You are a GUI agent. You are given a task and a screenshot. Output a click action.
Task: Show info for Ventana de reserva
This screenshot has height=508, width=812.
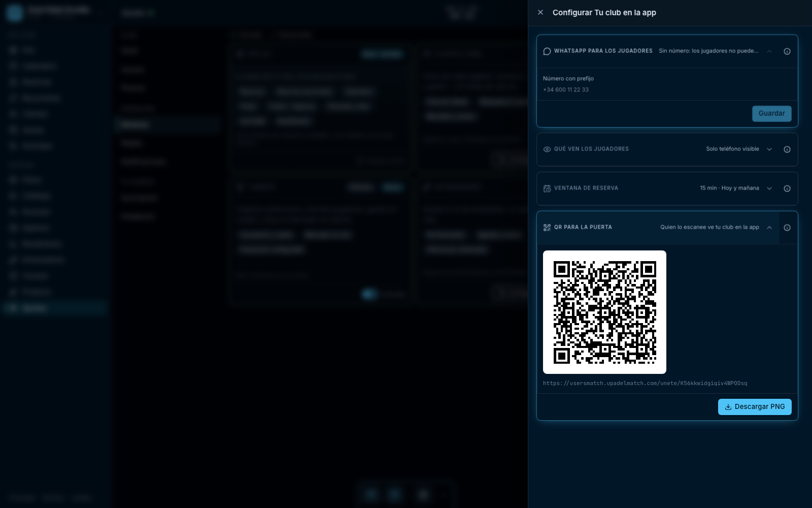pos(787,188)
